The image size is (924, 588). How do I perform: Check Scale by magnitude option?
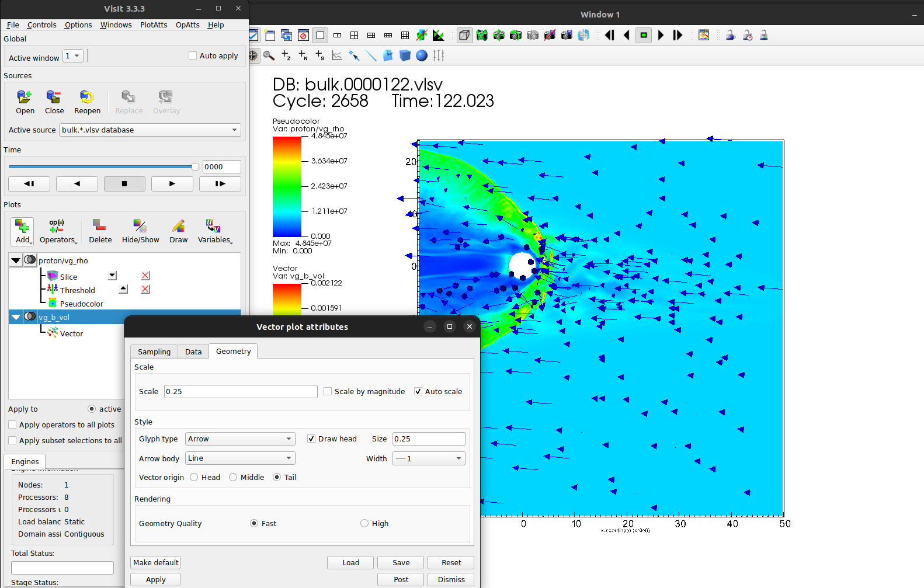[x=328, y=392]
